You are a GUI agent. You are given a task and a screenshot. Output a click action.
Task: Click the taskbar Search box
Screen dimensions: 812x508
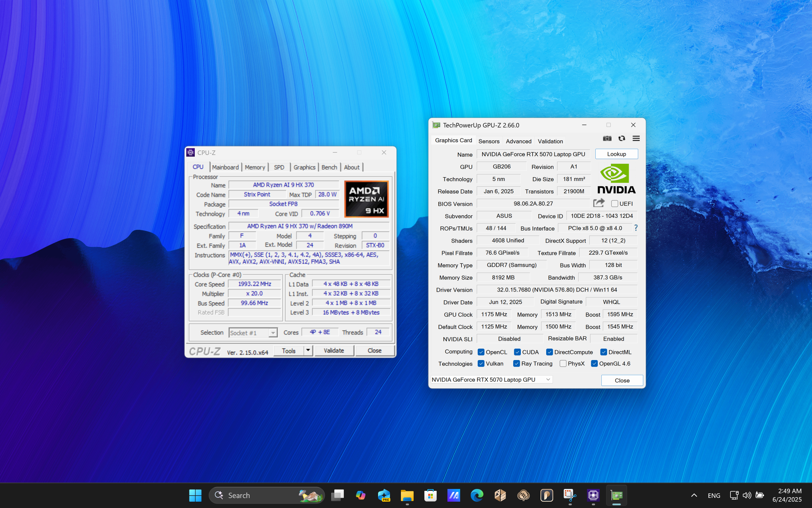pos(267,495)
